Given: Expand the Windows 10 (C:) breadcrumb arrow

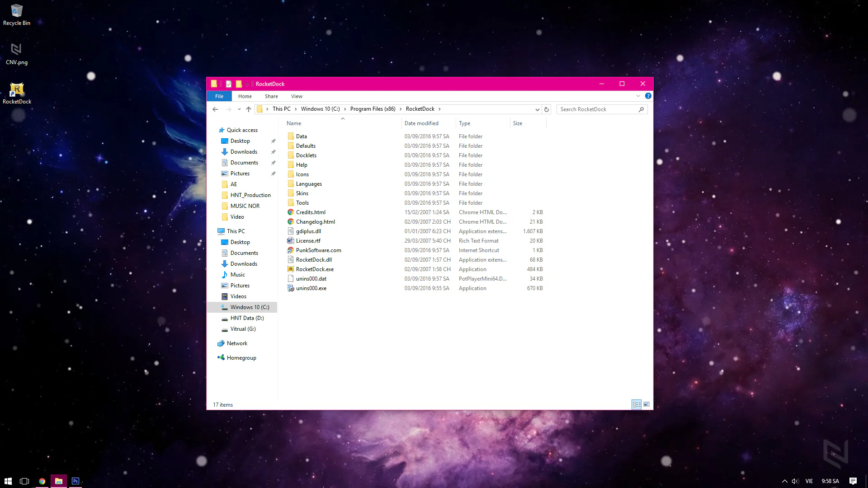Looking at the screenshot, I should click(345, 109).
